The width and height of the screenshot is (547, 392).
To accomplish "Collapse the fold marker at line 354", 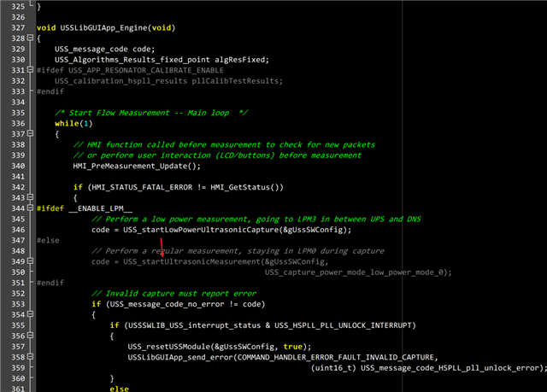I will (31, 314).
